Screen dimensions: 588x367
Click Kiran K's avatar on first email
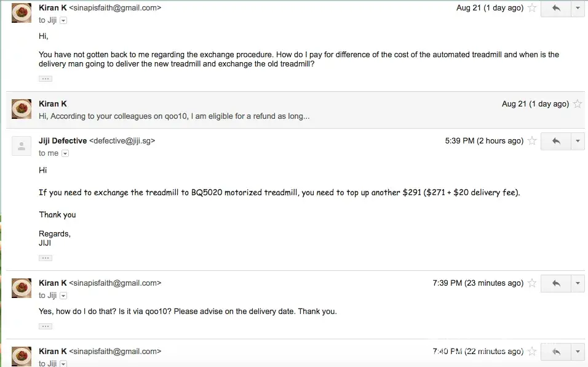pyautogui.click(x=22, y=12)
